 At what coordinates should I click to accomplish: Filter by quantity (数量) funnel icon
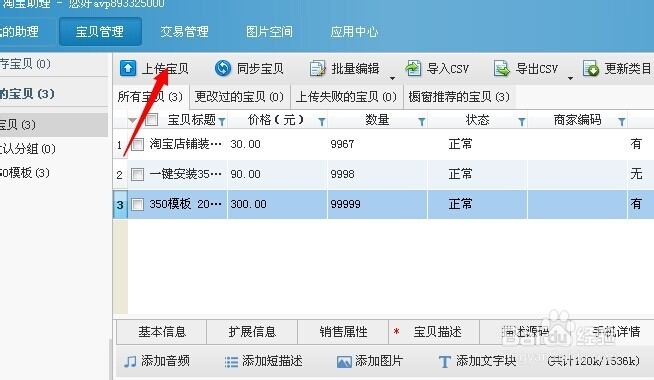tap(422, 122)
